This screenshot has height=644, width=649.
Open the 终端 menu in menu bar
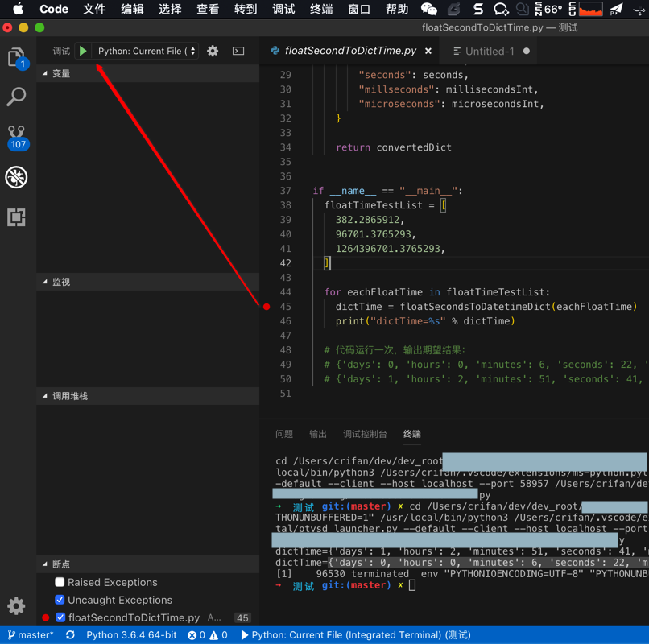(321, 10)
